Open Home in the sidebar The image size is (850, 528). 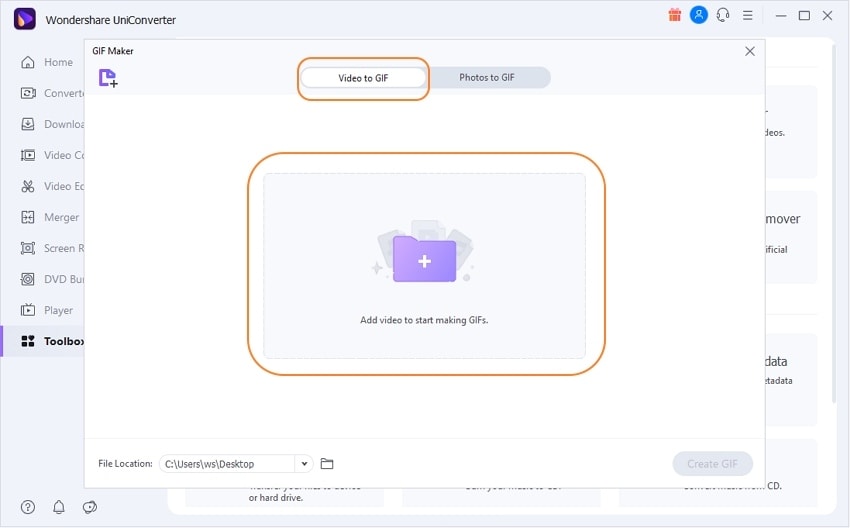(x=47, y=62)
